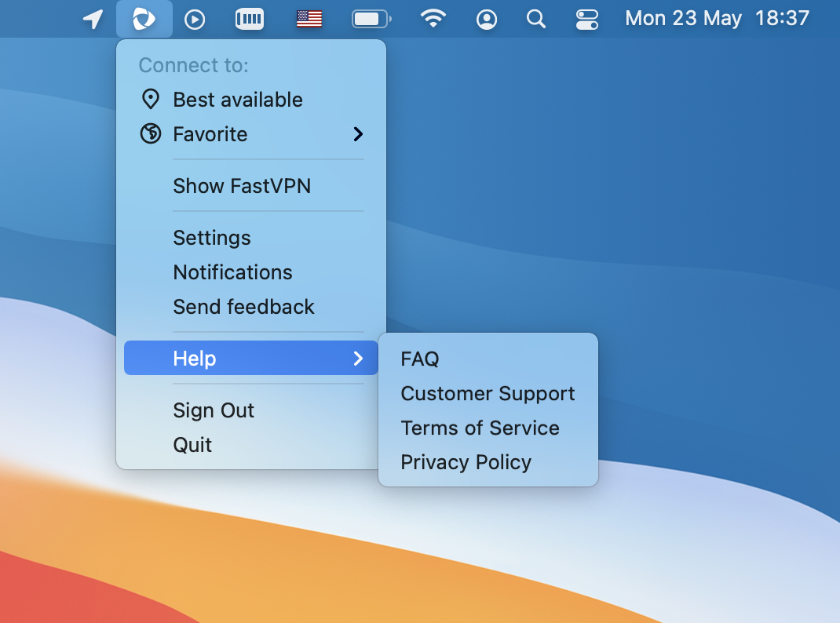This screenshot has height=623, width=840.
Task: Click the FastVPN menu bar icon
Action: click(144, 20)
